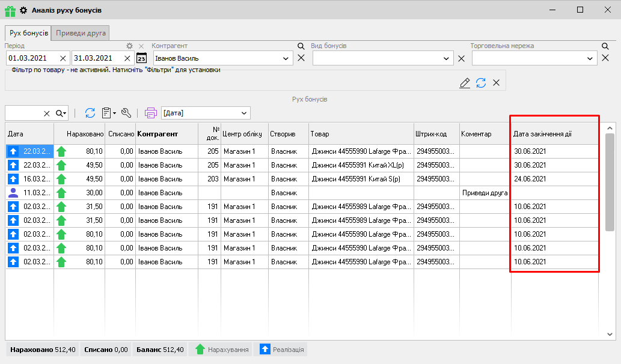Image resolution: width=621 pixels, height=364 pixels.
Task: Click the period settings gear icon
Action: (x=129, y=46)
